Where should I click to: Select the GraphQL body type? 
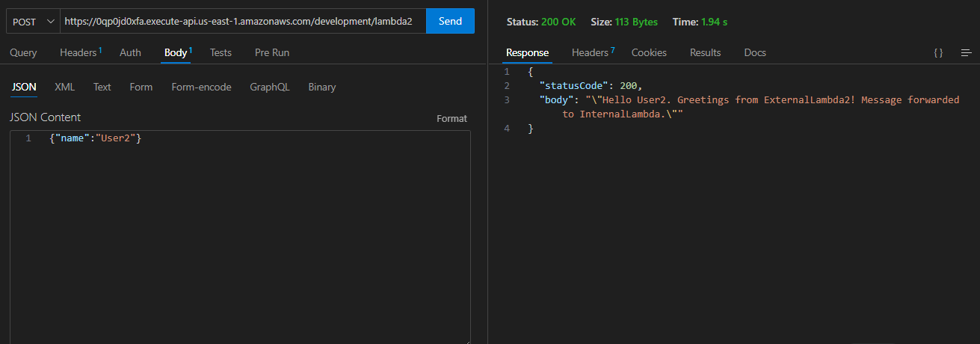point(269,87)
